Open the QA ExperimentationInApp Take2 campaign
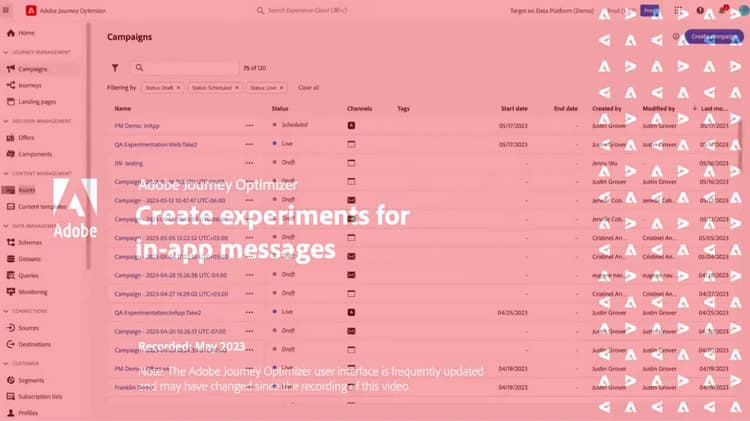The height and width of the screenshot is (421, 750). coord(158,312)
